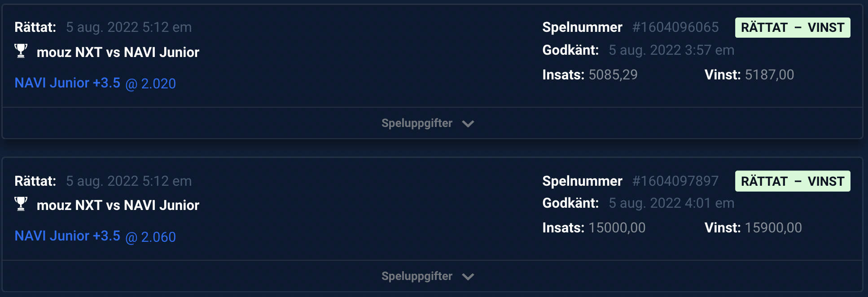This screenshot has width=868, height=297.
Task: Select bet number #1604097897
Action: [675, 181]
